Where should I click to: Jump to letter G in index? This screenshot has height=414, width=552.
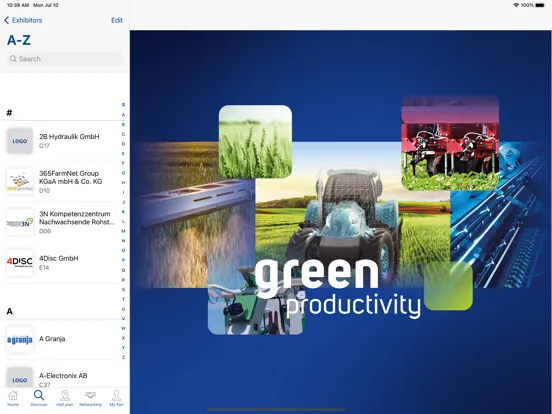[x=123, y=173]
